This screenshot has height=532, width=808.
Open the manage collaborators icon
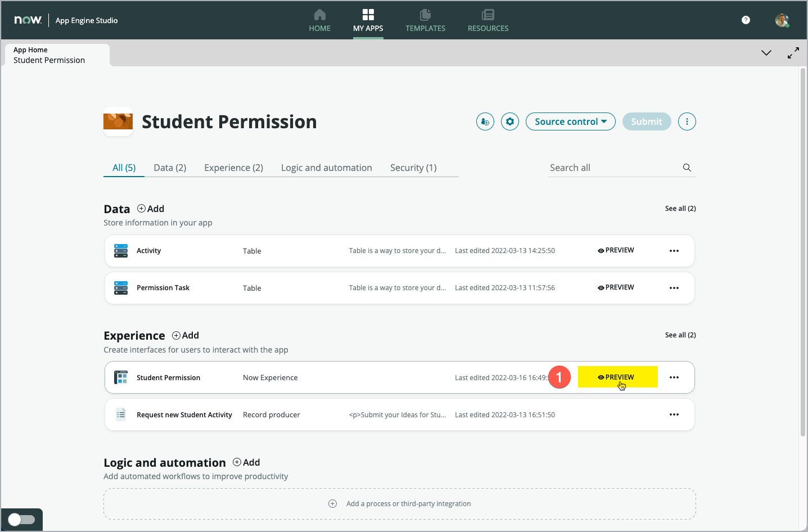(485, 121)
